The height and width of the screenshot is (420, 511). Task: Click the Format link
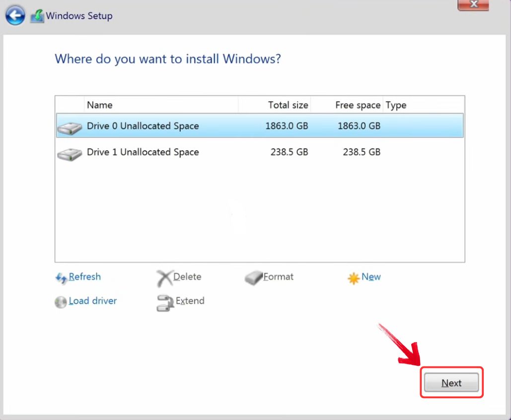[x=280, y=277]
